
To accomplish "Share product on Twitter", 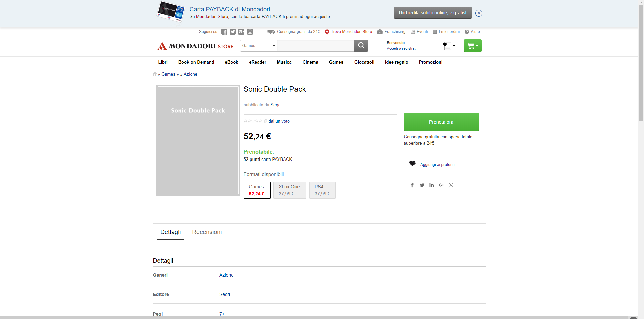I will 422,185.
